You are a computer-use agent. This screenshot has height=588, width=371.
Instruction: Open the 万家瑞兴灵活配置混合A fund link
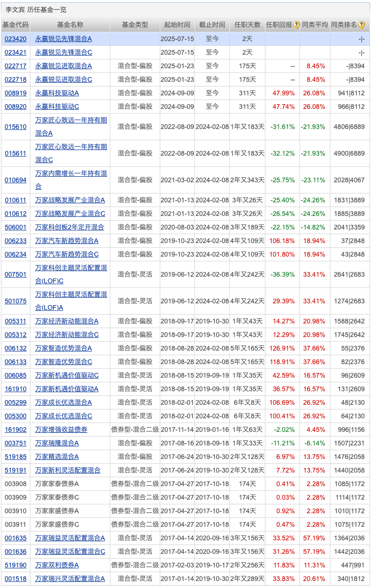[x=70, y=579]
